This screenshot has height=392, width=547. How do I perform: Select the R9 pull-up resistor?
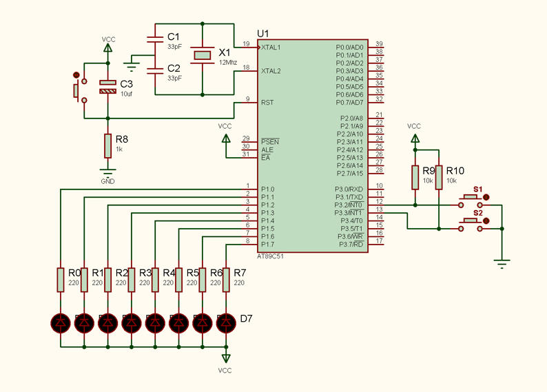[x=415, y=178]
